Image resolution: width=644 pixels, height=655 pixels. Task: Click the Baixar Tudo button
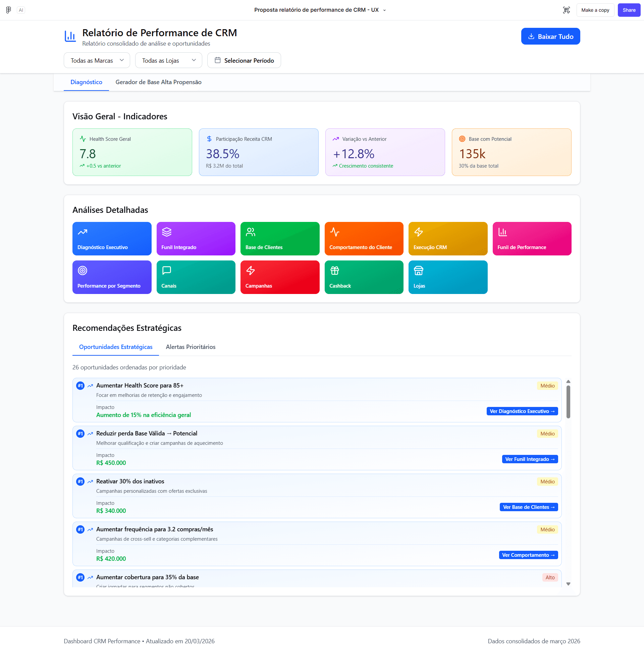pyautogui.click(x=550, y=37)
